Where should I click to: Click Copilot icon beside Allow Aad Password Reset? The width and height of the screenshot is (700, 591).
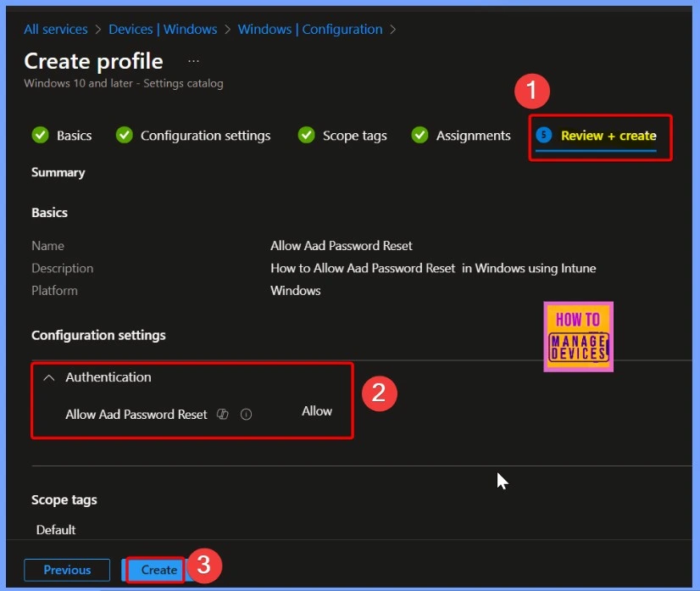tap(222, 415)
